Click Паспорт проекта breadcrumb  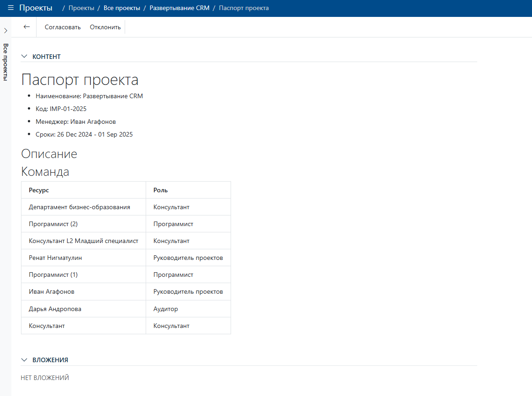pos(243,8)
